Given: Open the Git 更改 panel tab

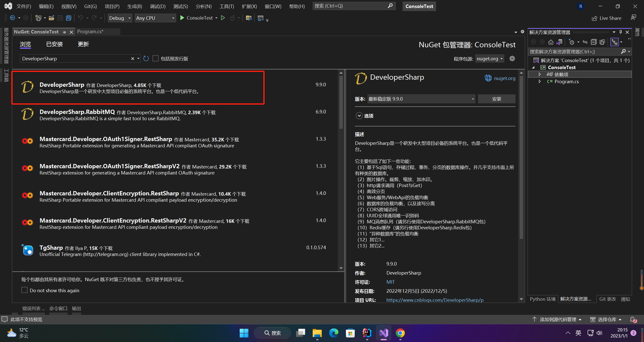Looking at the screenshot, I should pyautogui.click(x=607, y=299).
